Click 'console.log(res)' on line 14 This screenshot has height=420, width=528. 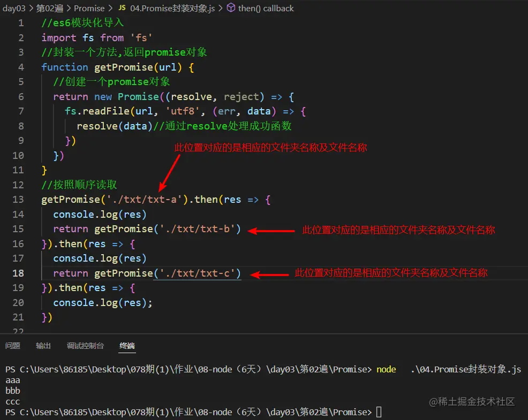tap(100, 214)
